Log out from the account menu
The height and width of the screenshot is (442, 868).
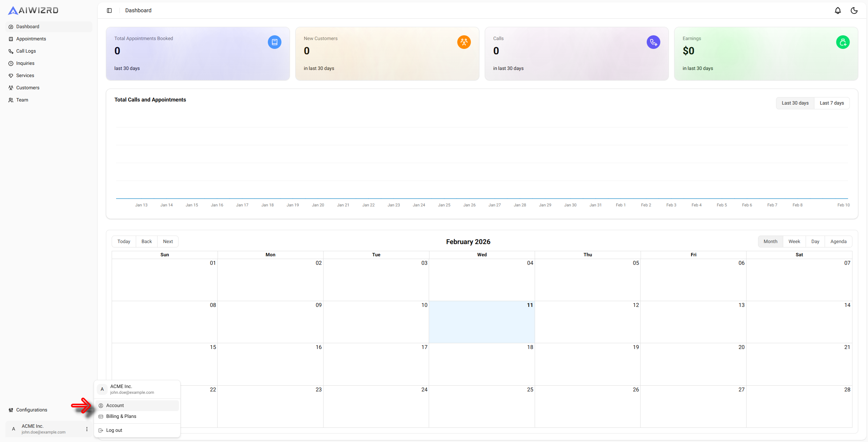coord(114,430)
